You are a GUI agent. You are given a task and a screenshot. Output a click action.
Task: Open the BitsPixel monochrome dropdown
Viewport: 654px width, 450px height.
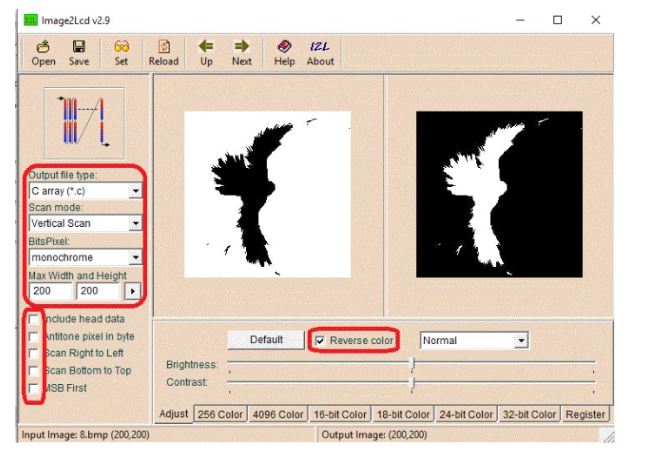click(x=136, y=257)
